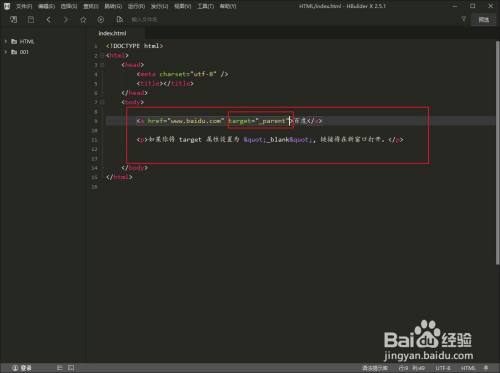This screenshot has height=373, width=500.
Task: Expand the HTML project folder
Action: [6, 42]
